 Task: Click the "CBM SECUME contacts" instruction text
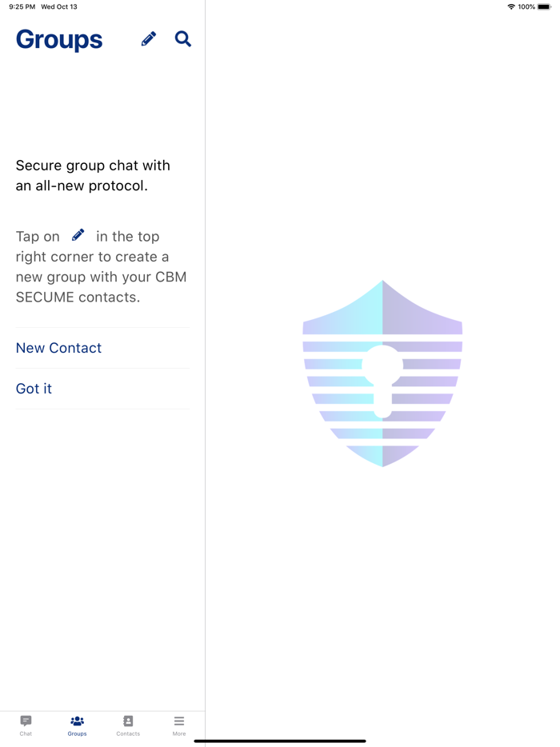[x=102, y=286]
